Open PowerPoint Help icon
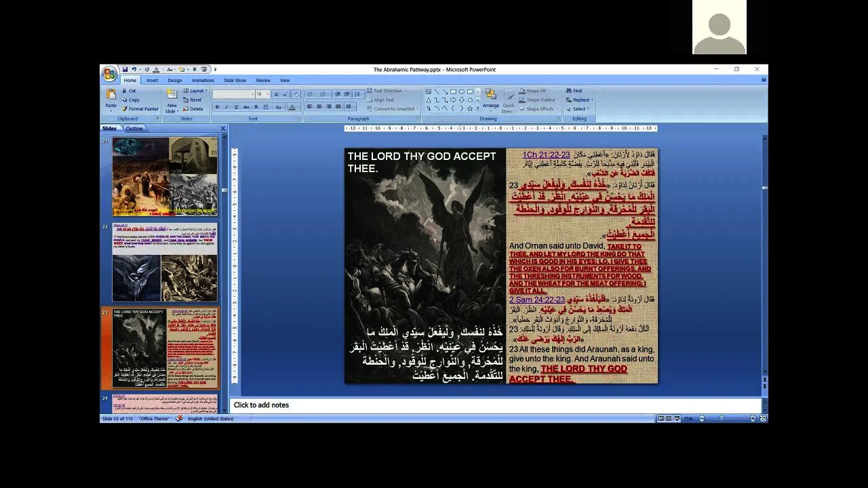The width and height of the screenshot is (868, 488). pos(764,80)
